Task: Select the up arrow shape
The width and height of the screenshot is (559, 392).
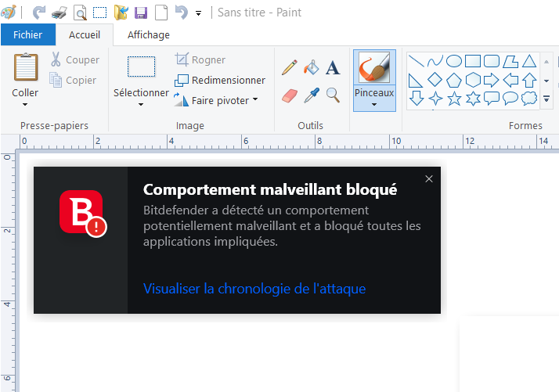Action: coord(529,80)
